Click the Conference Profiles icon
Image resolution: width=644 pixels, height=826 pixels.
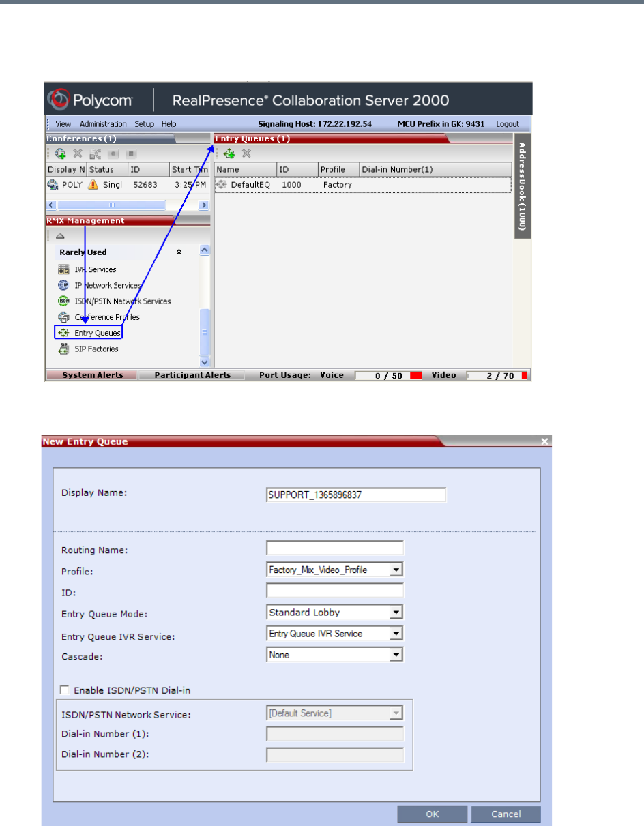pos(63,317)
